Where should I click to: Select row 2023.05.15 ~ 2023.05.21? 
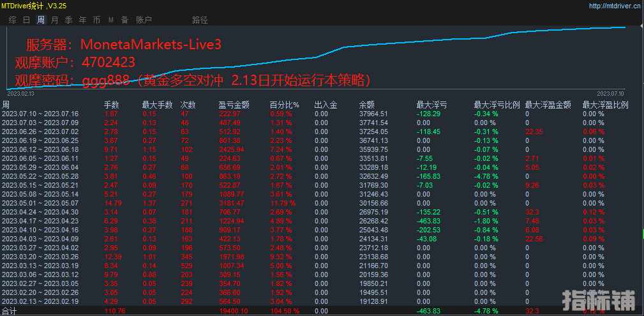coord(322,185)
